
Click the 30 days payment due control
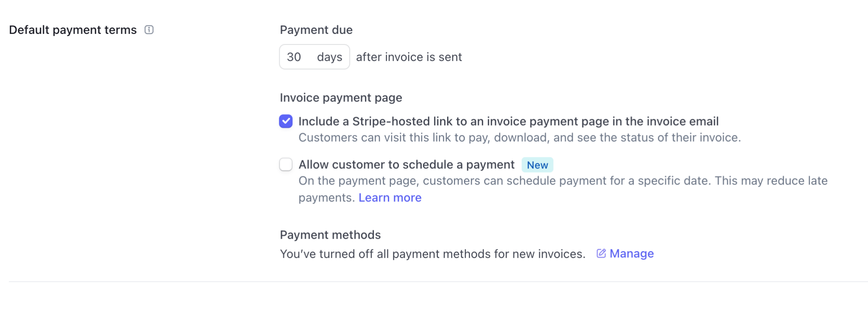314,57
